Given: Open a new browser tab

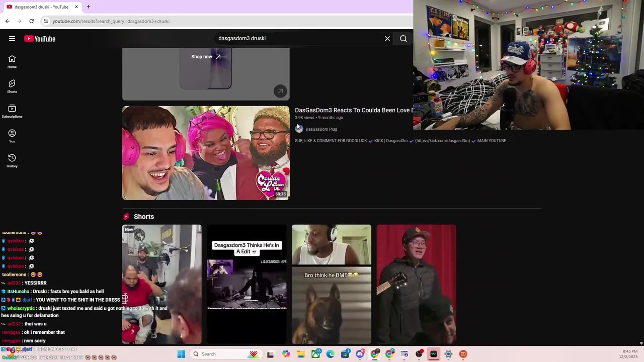Looking at the screenshot, I should pos(89,7).
